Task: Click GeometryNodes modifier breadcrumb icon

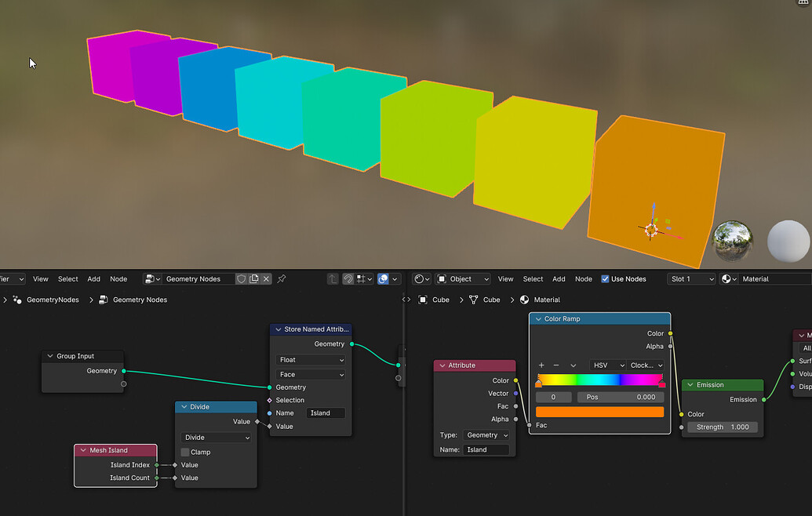Action: click(x=17, y=300)
